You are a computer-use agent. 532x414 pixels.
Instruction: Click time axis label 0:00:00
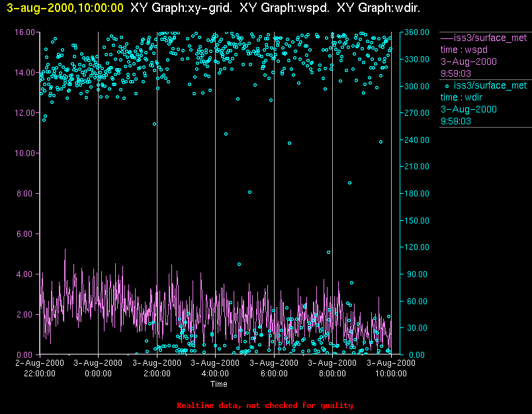[x=98, y=373]
